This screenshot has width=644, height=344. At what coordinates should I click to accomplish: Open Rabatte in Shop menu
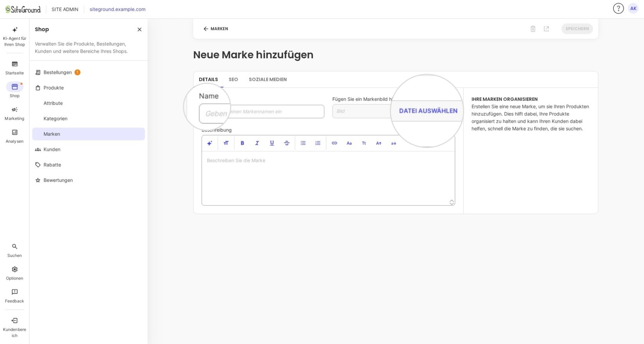tap(88, 165)
